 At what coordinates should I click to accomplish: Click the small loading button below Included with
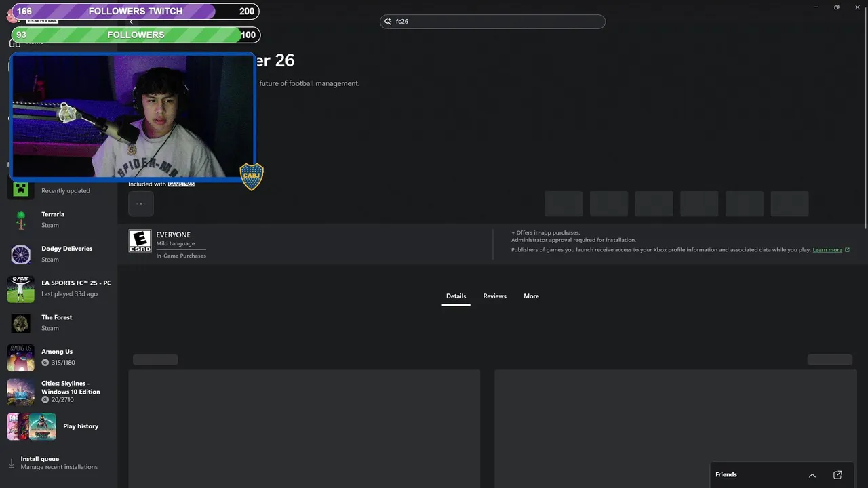pyautogui.click(x=141, y=203)
